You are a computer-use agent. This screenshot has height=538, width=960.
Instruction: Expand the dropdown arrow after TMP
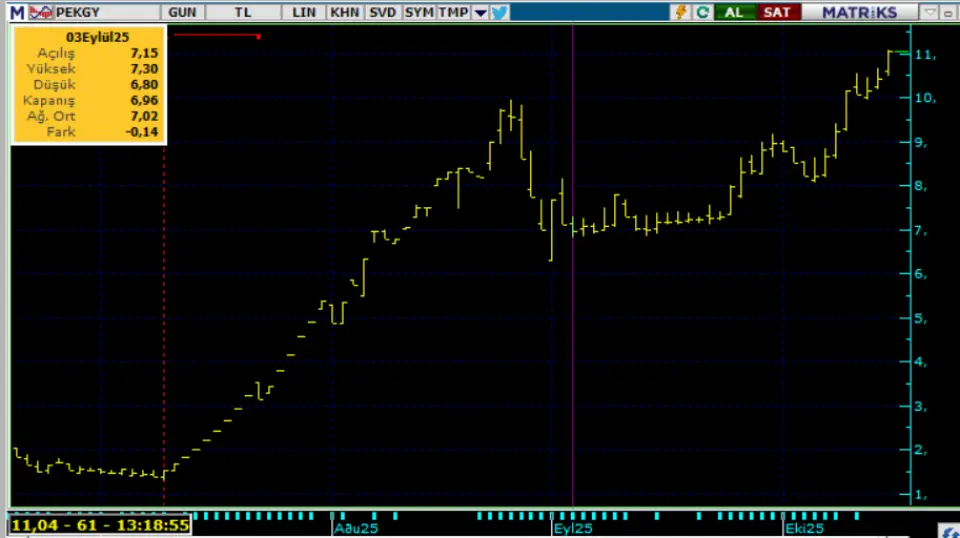480,12
